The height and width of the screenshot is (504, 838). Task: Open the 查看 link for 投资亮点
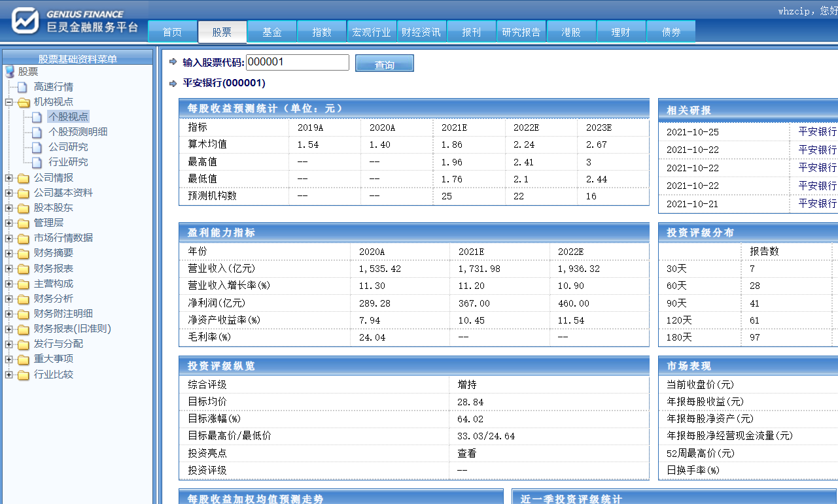[x=466, y=453]
